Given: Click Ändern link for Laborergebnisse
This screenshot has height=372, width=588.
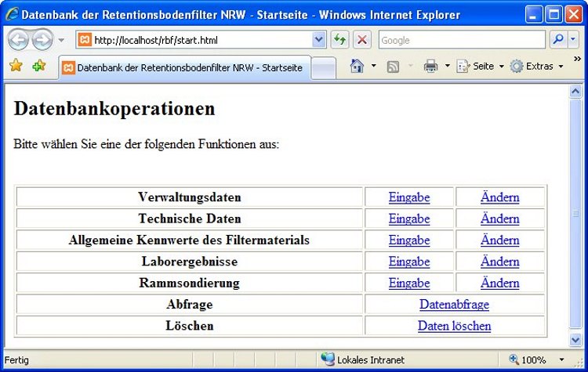Looking at the screenshot, I should coord(499,262).
